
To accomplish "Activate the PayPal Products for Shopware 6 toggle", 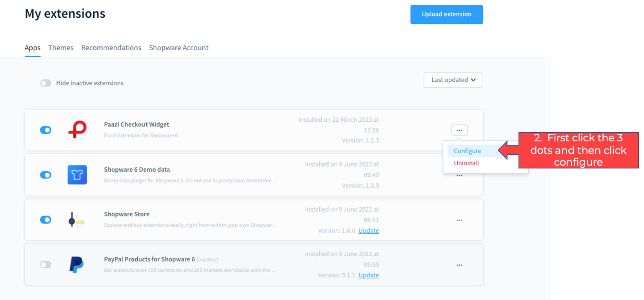I will (x=45, y=265).
